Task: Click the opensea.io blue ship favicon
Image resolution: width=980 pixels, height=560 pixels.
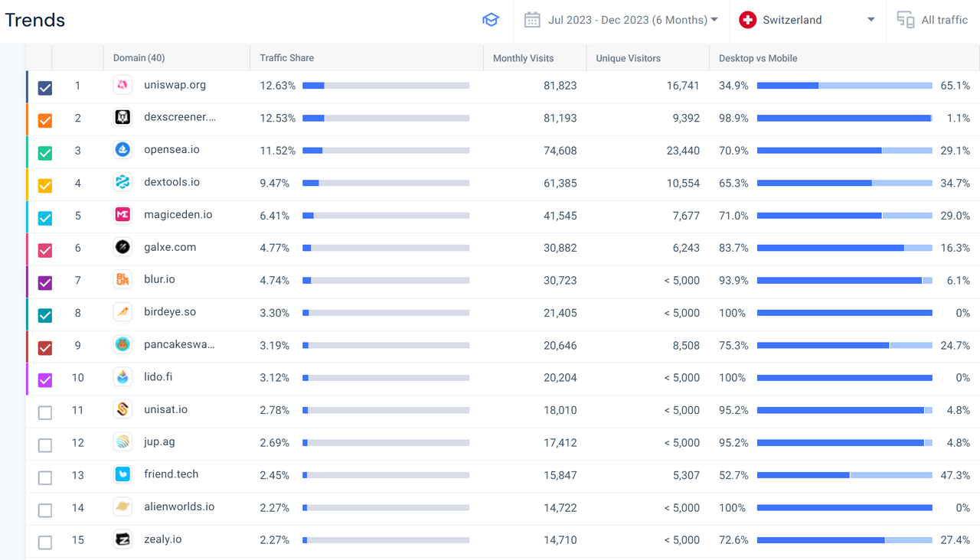Action: (x=122, y=150)
